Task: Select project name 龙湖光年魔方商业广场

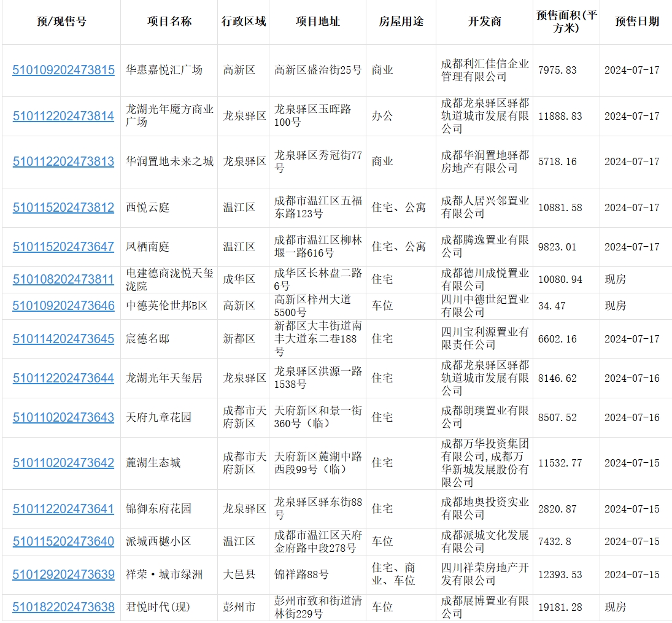Action: click(x=169, y=116)
